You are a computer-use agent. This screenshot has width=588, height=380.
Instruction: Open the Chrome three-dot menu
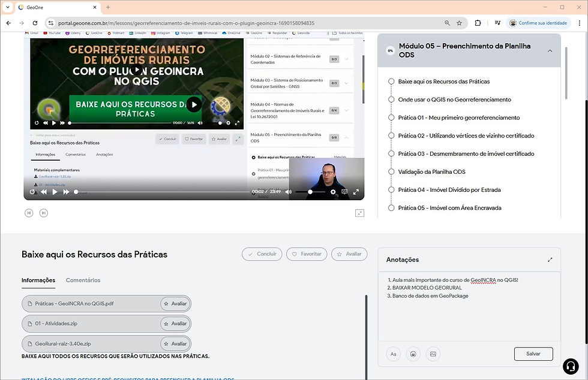580,23
